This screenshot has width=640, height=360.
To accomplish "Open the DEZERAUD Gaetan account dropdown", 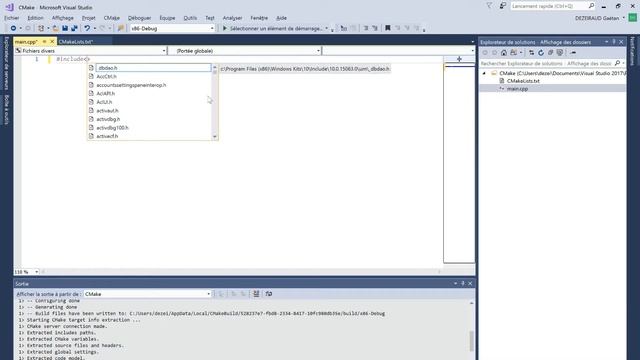I will click(600, 18).
